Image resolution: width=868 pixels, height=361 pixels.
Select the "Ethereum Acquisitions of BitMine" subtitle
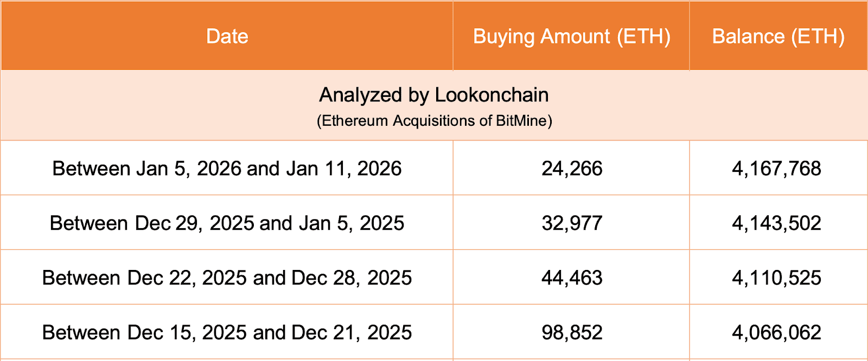434,120
